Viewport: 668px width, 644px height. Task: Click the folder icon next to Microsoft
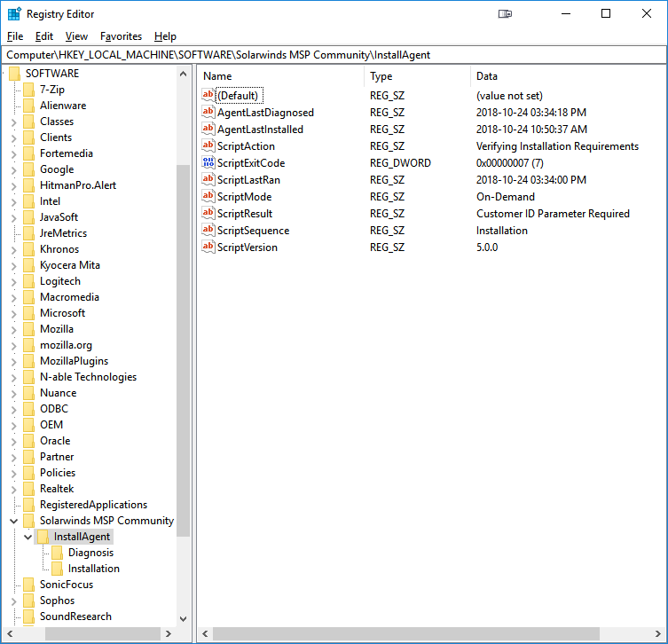(x=28, y=313)
